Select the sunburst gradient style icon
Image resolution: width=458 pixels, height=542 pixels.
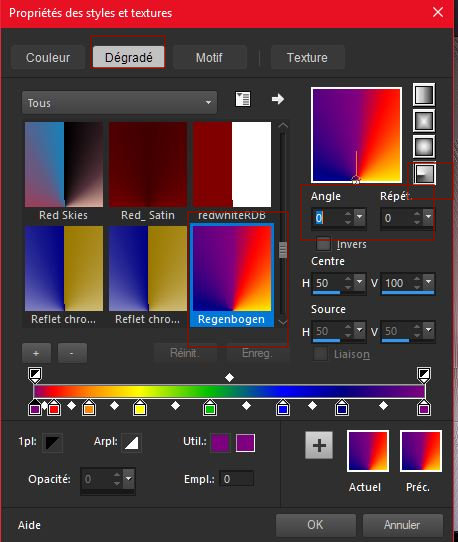click(424, 147)
